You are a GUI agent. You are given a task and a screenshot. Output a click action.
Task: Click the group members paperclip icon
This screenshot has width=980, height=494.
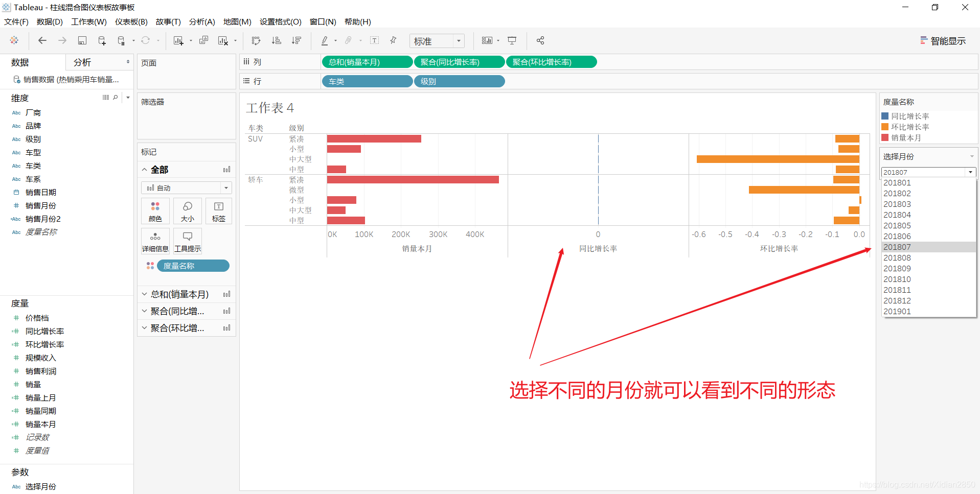coord(348,40)
